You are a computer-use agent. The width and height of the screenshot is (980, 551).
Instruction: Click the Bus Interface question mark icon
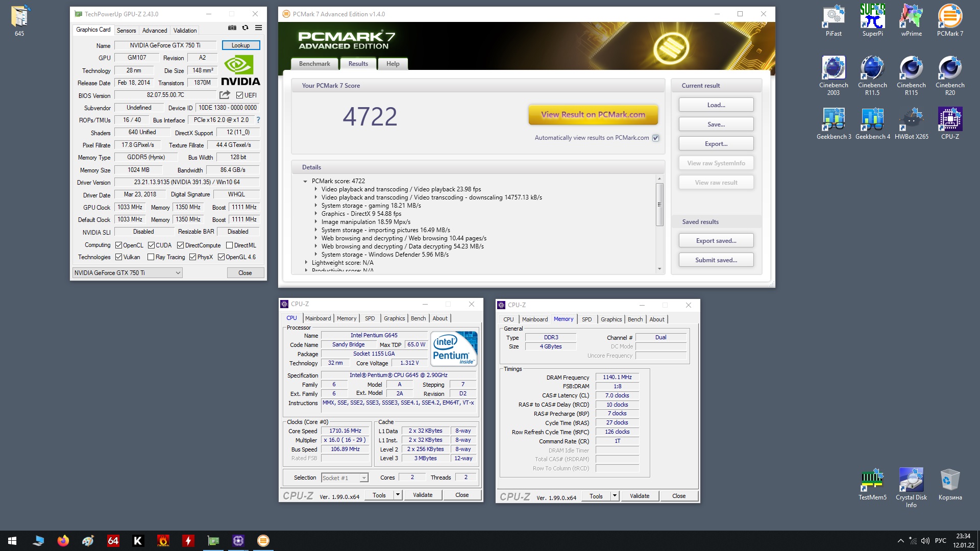tap(258, 120)
